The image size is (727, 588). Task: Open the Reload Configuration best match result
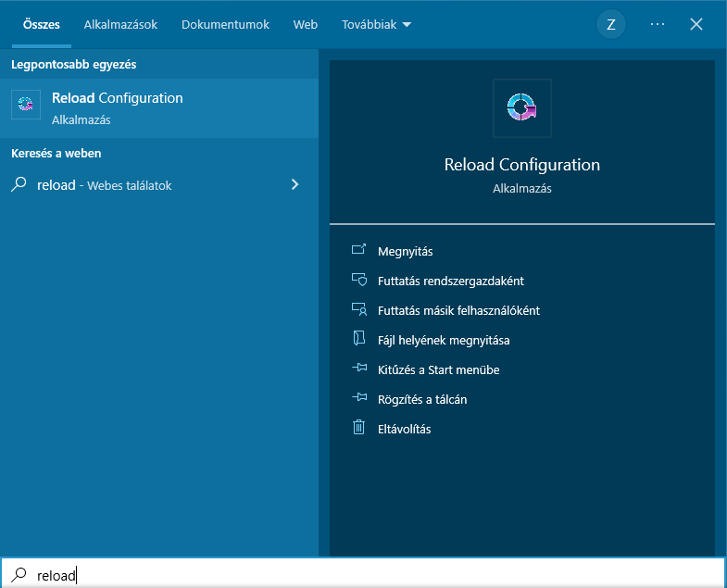(x=159, y=108)
